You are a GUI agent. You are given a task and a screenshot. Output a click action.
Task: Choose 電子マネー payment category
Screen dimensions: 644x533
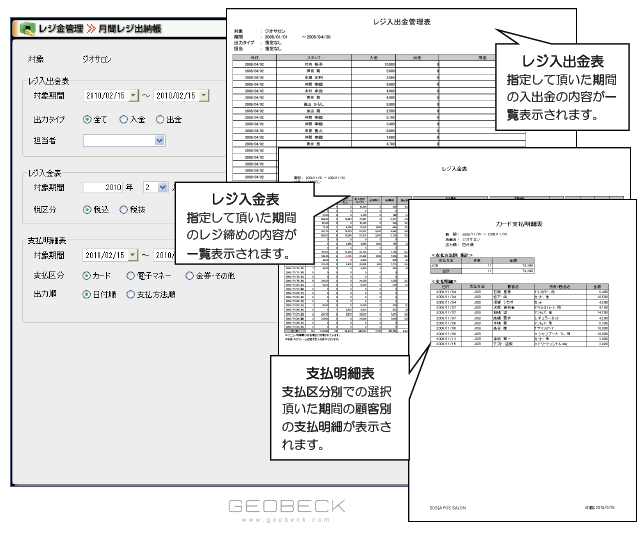tap(131, 274)
